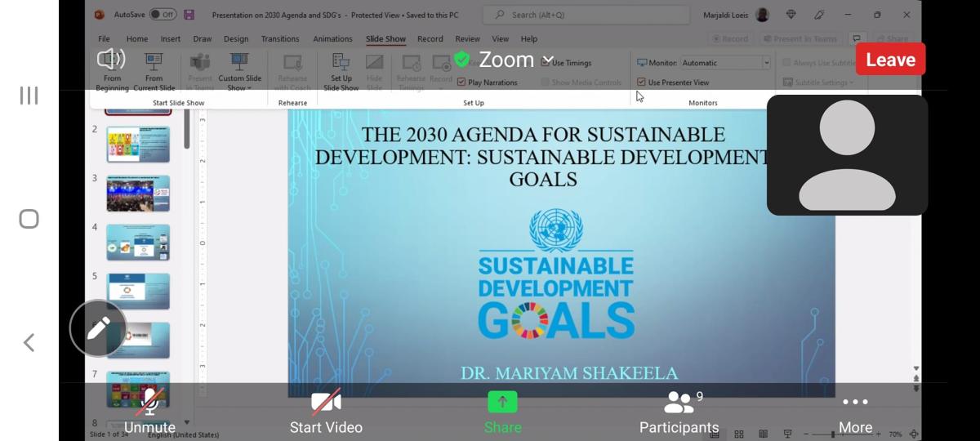The image size is (980, 441).
Task: Tap the green Share screen icon
Action: pos(502,403)
